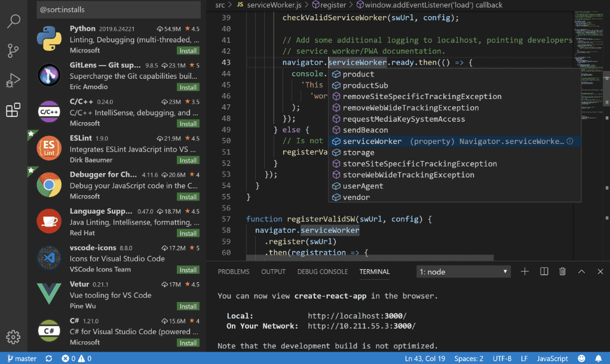This screenshot has width=610, height=364.
Task: Open feedback smiley in status bar
Action: (581, 359)
